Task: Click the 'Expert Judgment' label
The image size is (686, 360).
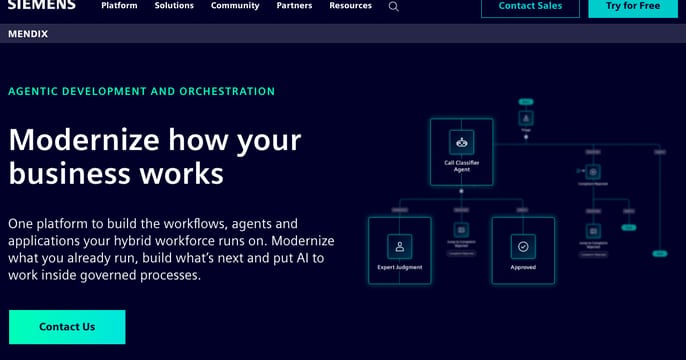Action: point(400,267)
